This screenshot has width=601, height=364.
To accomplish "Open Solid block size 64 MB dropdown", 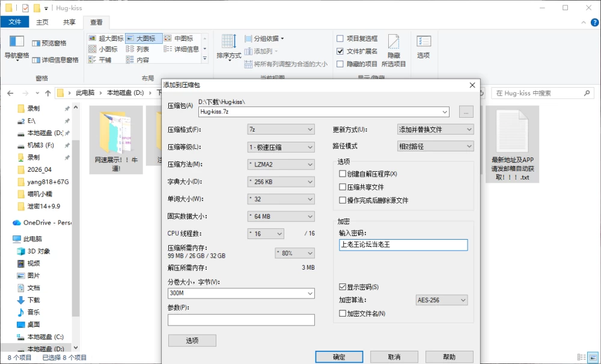I will click(281, 216).
